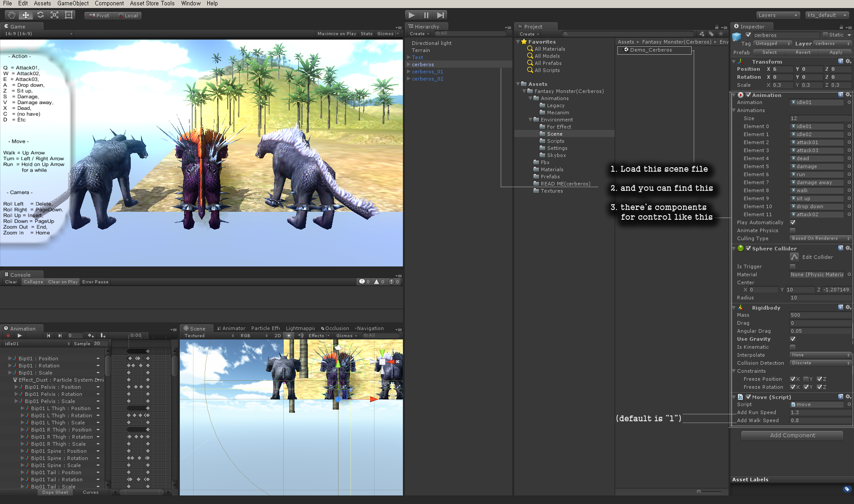Add animation event button

click(103, 335)
